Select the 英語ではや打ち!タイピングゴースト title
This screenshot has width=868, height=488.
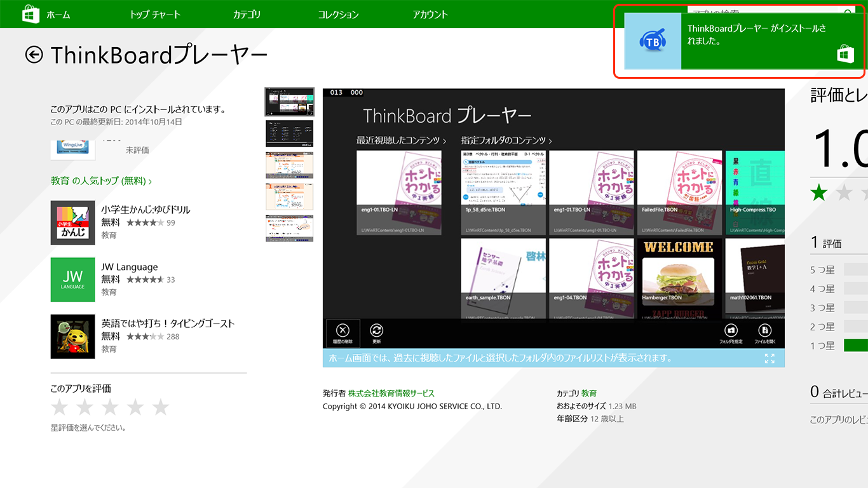pyautogui.click(x=168, y=323)
